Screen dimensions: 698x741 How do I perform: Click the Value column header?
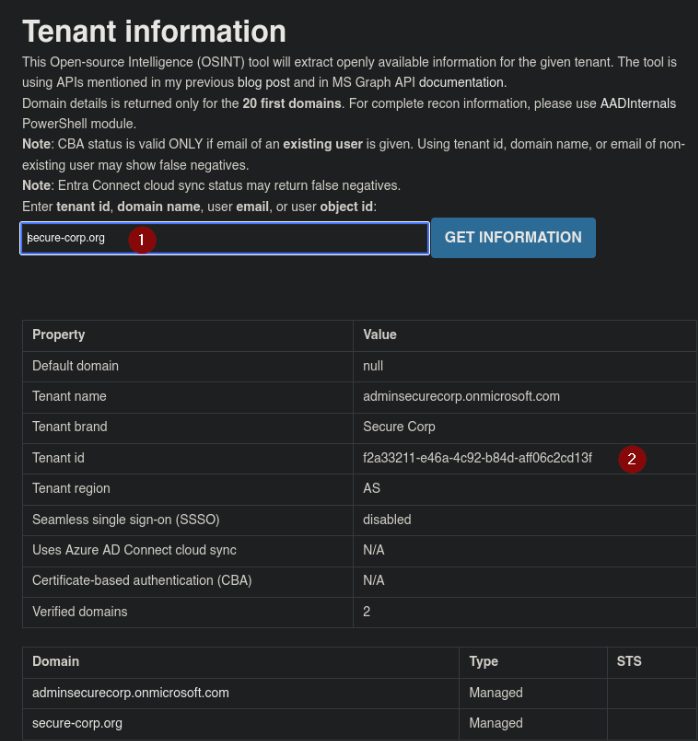click(x=380, y=334)
